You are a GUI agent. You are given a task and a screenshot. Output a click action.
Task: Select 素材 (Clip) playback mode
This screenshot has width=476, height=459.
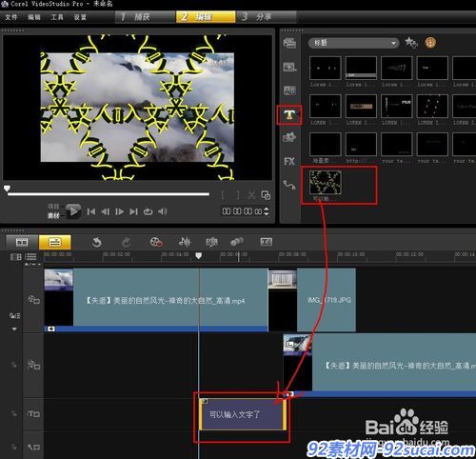[x=53, y=216]
